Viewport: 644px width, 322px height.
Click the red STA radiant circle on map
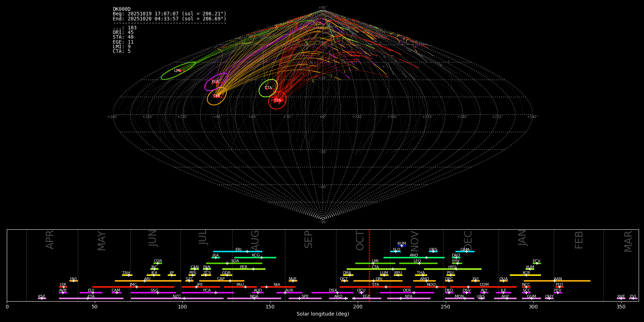[x=277, y=100]
